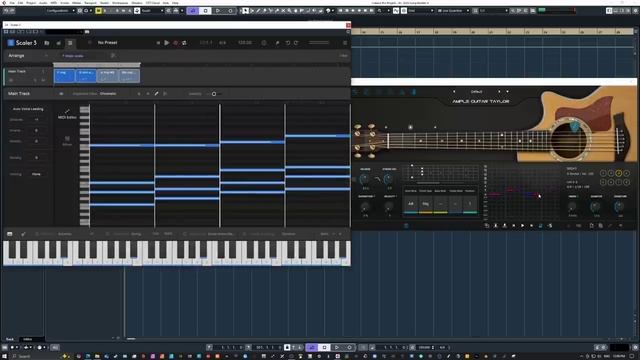The width and height of the screenshot is (640, 360).
Task: Click the Scaler settings wrench icon
Action: coord(277,43)
